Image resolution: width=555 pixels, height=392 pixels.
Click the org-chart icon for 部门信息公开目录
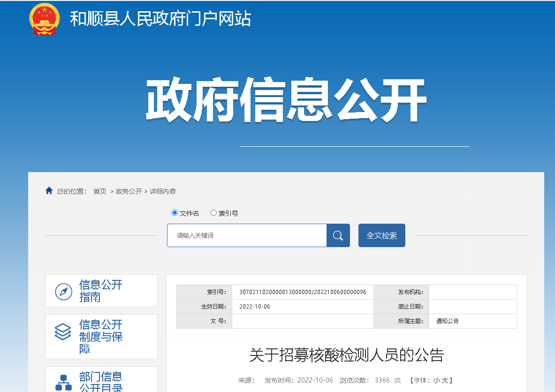tap(63, 382)
